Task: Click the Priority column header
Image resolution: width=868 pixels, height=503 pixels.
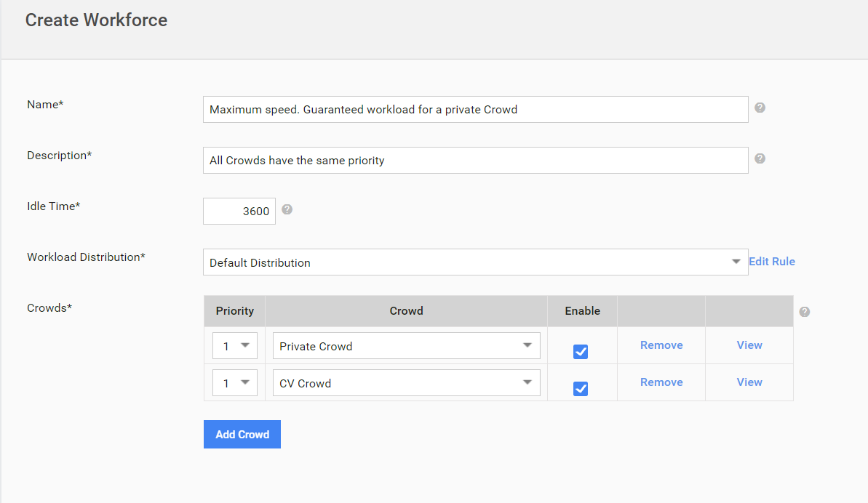Action: [235, 310]
